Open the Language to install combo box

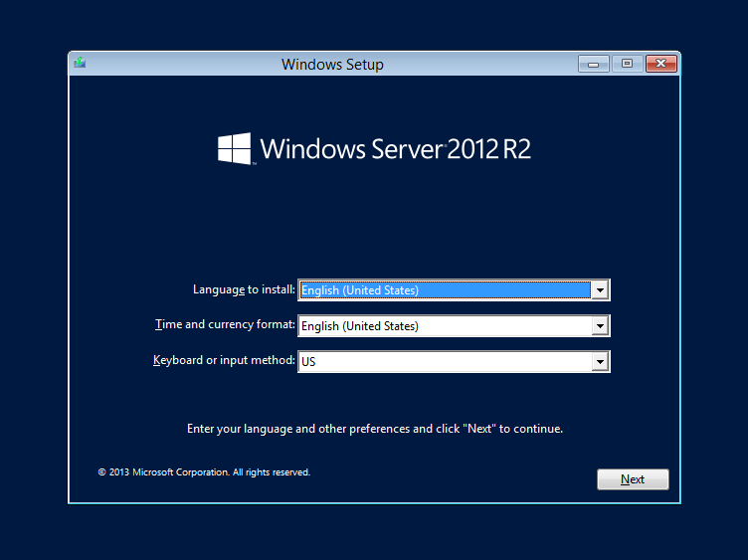pos(444,290)
